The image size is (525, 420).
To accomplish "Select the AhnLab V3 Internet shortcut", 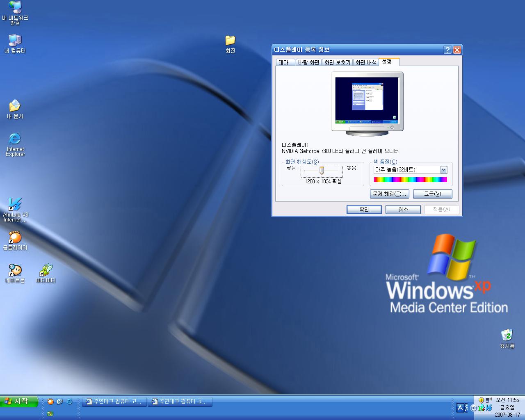I will click(15, 210).
